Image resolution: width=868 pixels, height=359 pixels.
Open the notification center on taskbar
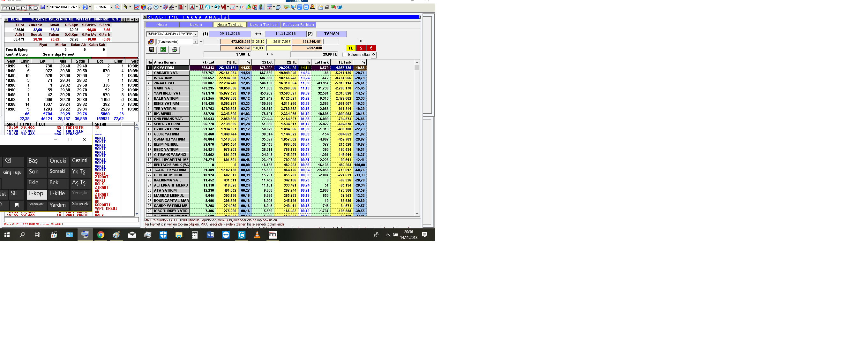click(x=425, y=235)
